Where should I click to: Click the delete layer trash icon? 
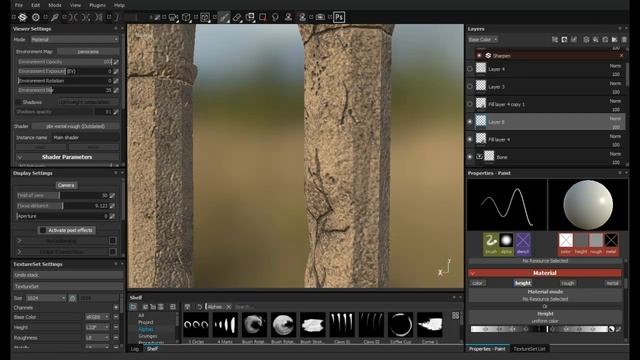coord(624,40)
